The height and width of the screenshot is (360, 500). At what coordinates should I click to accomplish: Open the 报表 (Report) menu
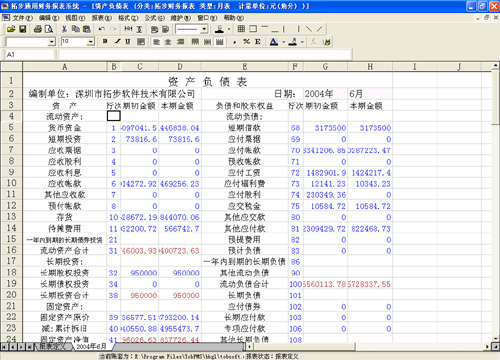click(x=102, y=18)
